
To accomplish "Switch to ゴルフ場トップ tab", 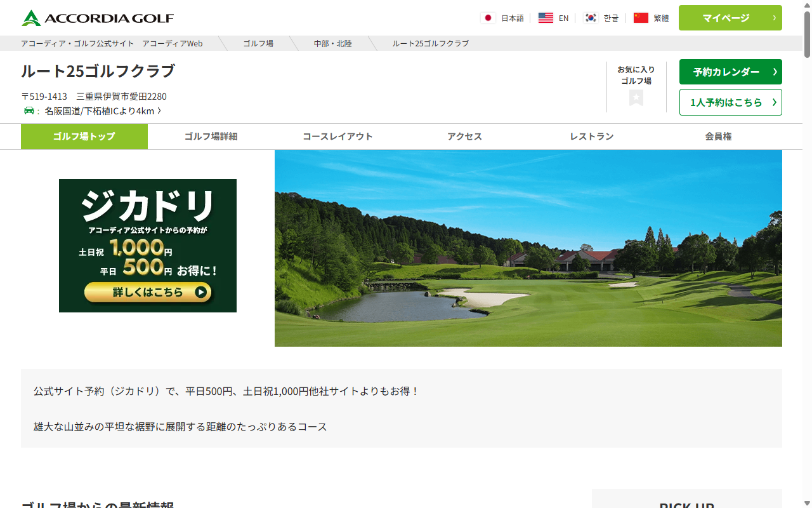I will click(84, 137).
